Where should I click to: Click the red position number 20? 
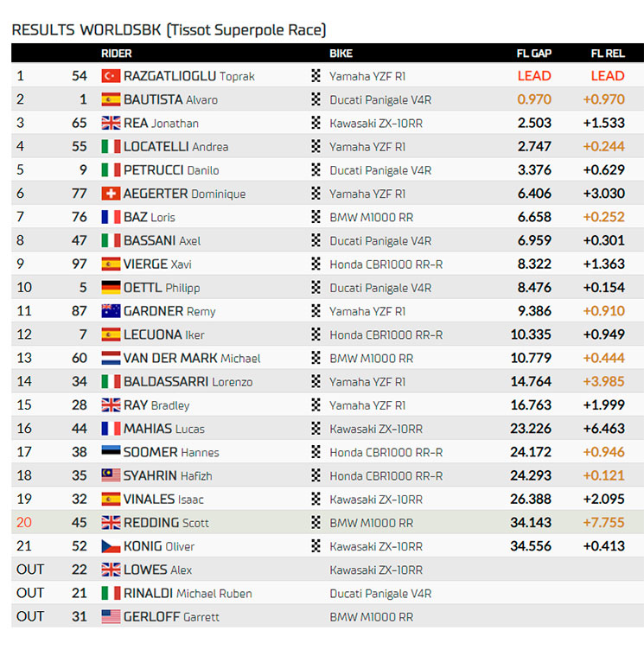[24, 522]
